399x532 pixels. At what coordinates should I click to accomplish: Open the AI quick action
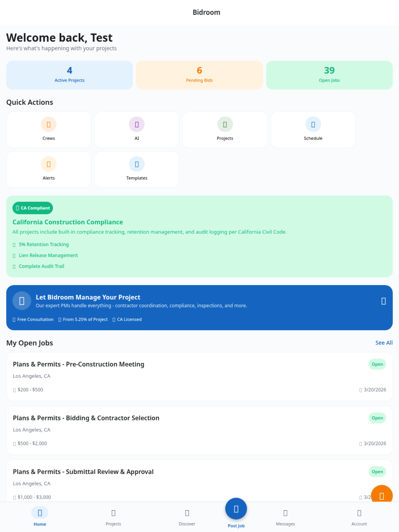(x=137, y=130)
